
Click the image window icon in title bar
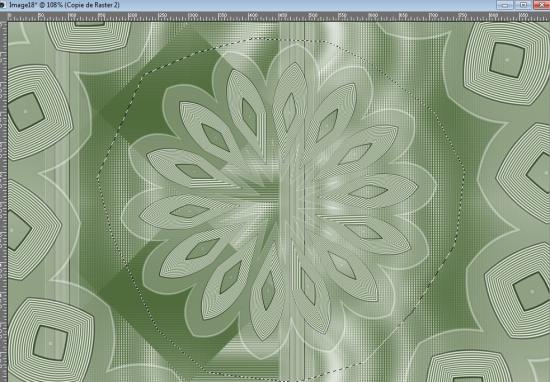point(2,5)
